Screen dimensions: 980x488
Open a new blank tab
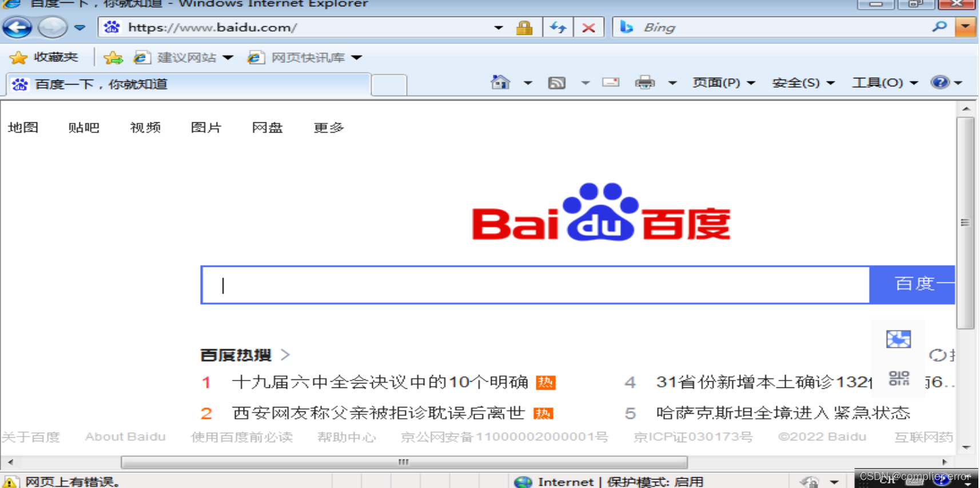(x=389, y=85)
